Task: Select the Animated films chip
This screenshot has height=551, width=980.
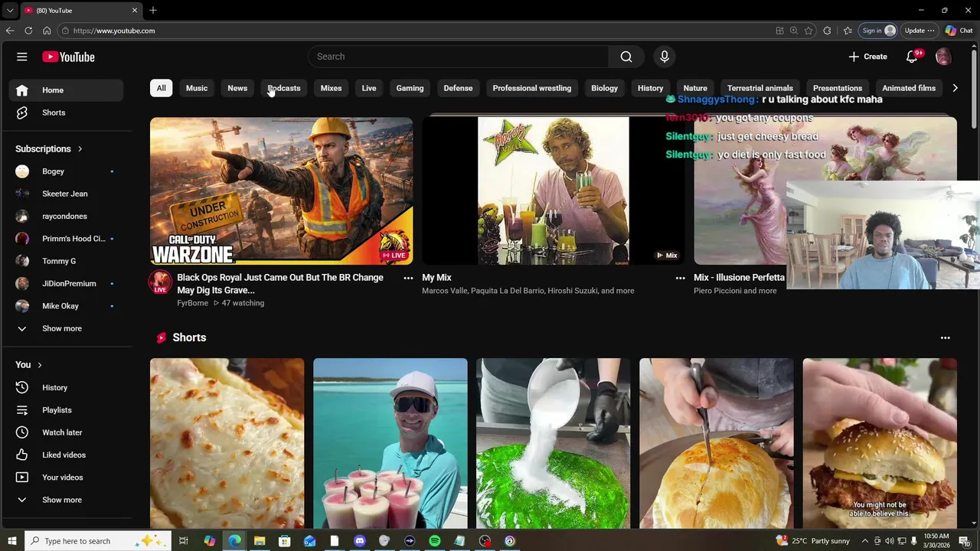Action: click(909, 88)
